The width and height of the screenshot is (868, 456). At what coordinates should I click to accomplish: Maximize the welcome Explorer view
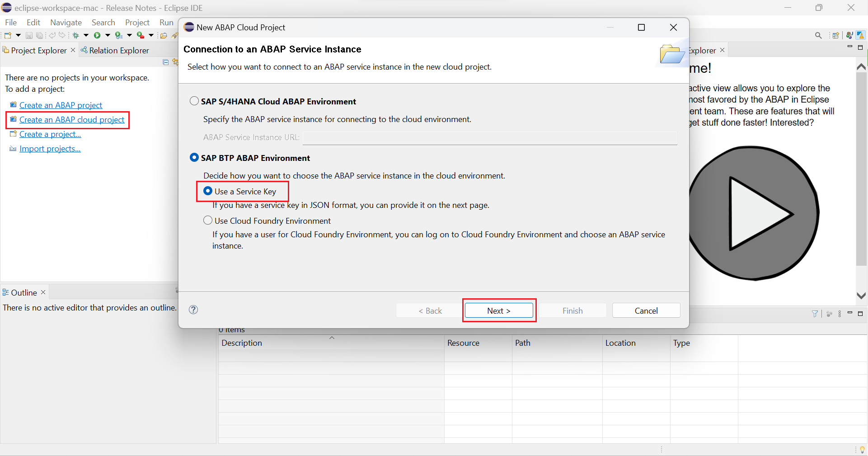pos(860,47)
